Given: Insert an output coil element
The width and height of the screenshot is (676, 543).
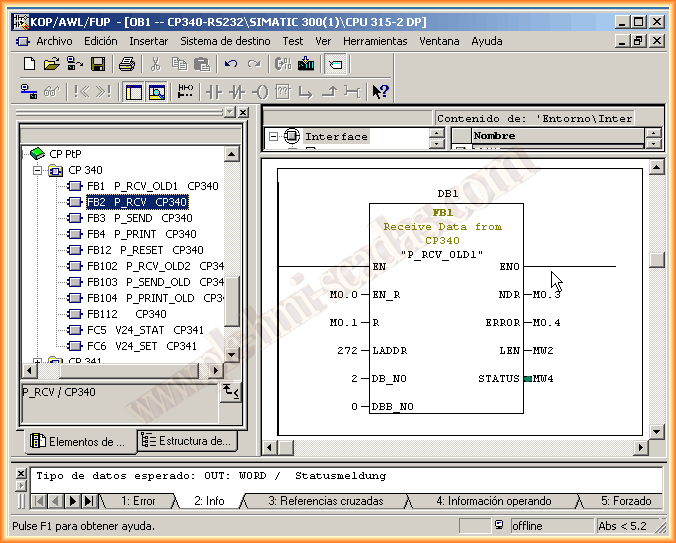Looking at the screenshot, I should tap(260, 92).
